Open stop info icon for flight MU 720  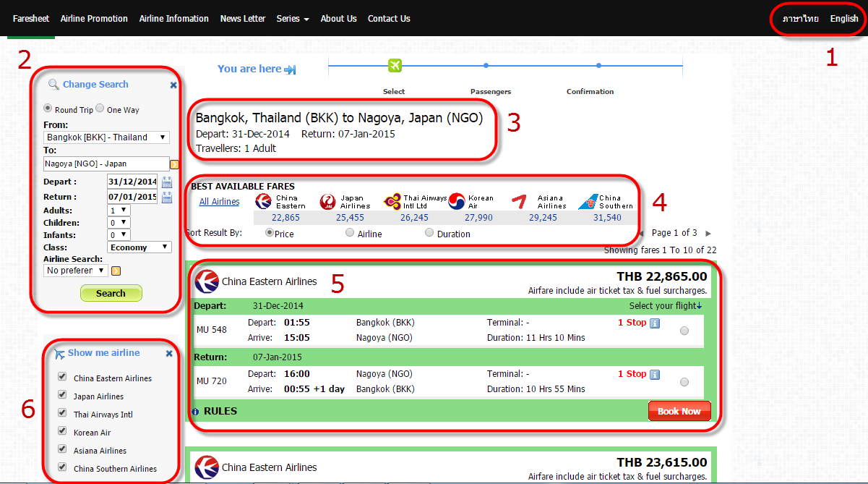point(655,375)
